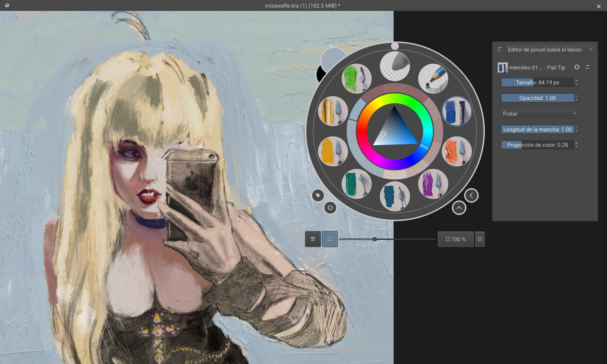This screenshot has width=607, height=364.
Task: Click the 'Proporción de color' slider
Action: (x=537, y=145)
